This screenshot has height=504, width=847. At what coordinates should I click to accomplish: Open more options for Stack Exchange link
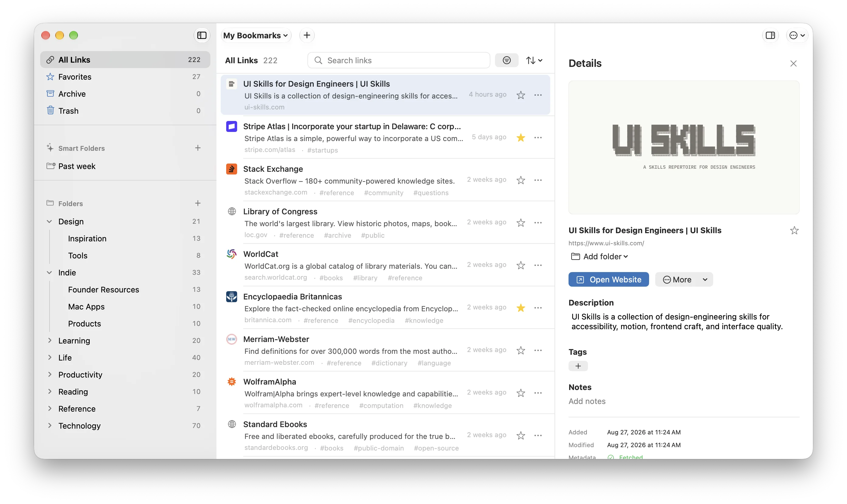click(x=538, y=180)
